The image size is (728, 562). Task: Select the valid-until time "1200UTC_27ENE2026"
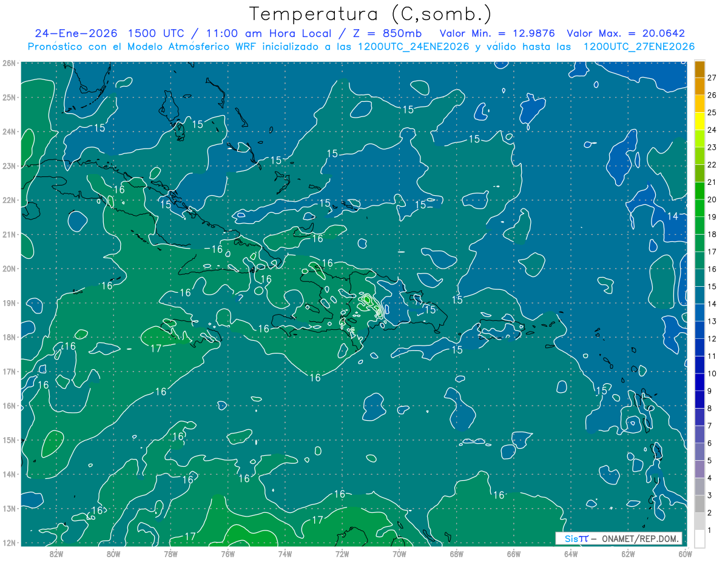[x=639, y=47]
